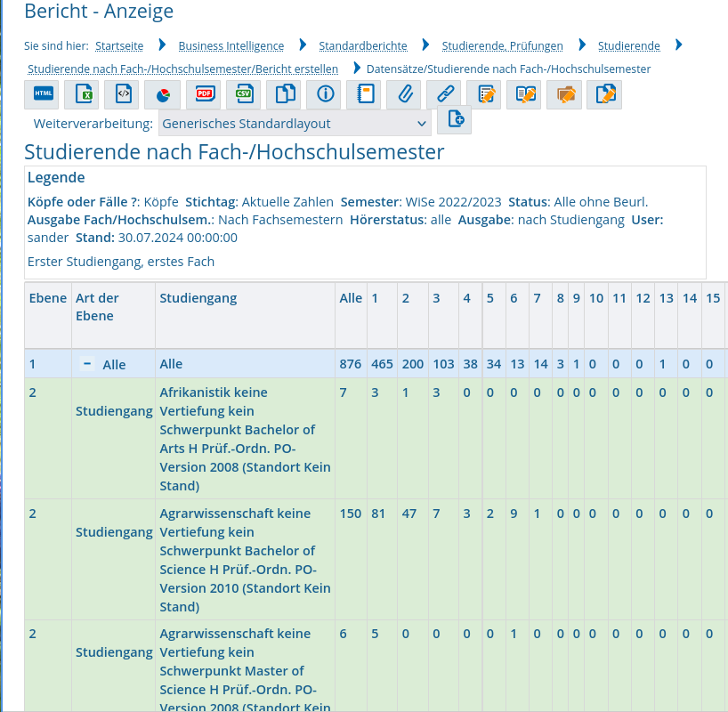Click the text Erster Studiengang, erstes Fach
The image size is (728, 712).
tap(121, 262)
